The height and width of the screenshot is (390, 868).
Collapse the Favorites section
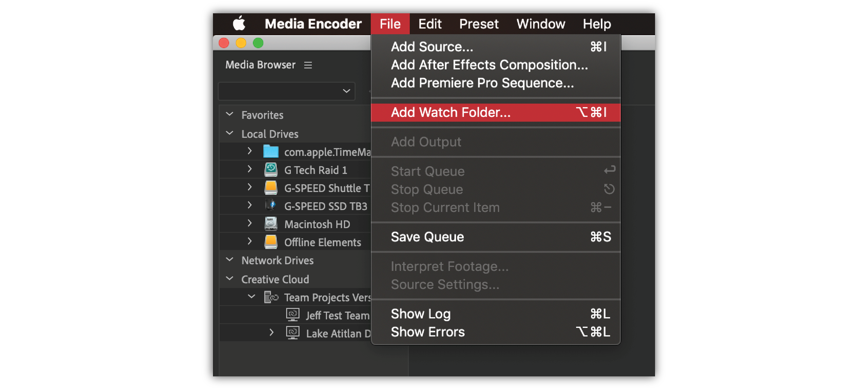(x=229, y=114)
